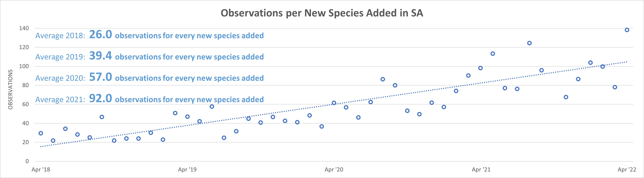Click the 0 y-axis tick label
This screenshot has width=644, height=178.
27,161
